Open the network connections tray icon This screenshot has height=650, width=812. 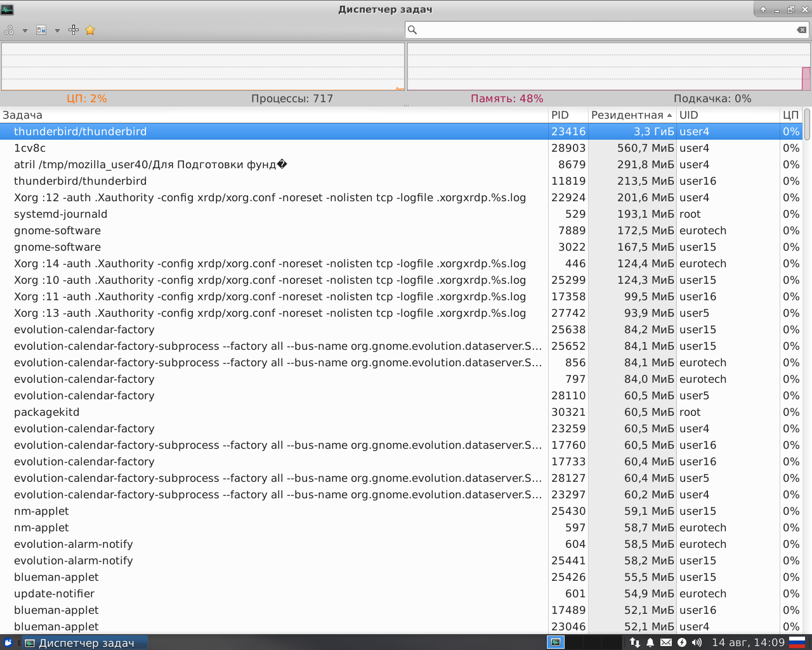tap(634, 642)
